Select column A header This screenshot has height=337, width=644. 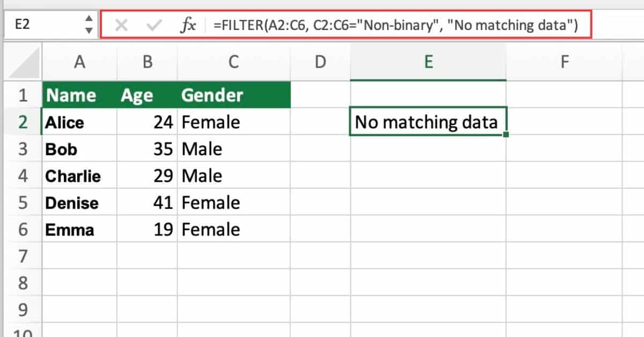[79, 62]
